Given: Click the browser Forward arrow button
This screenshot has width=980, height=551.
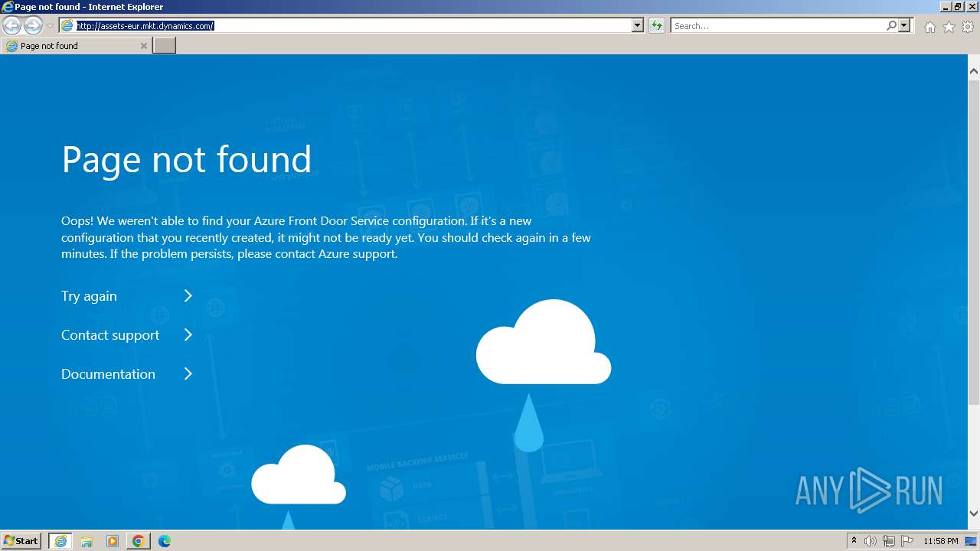Looking at the screenshot, I should coord(33,25).
